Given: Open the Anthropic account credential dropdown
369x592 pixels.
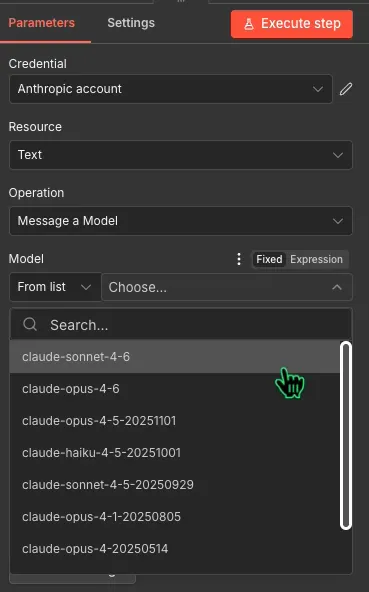Looking at the screenshot, I should [171, 89].
